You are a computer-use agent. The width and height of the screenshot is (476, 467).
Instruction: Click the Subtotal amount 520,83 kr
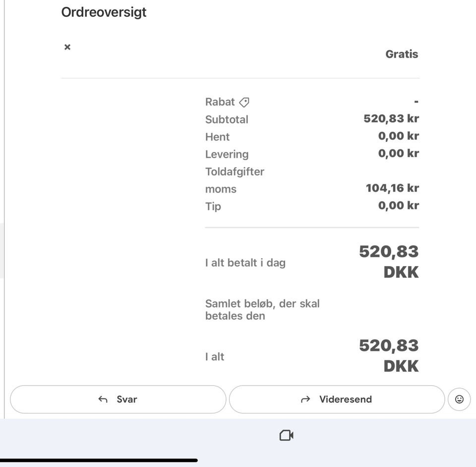pyautogui.click(x=391, y=119)
